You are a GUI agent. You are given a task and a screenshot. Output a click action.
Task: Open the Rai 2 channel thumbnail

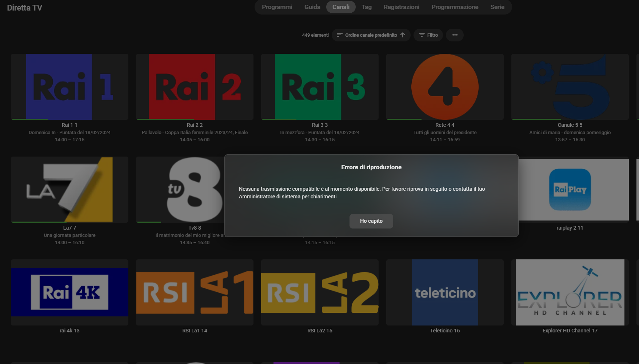[x=195, y=87]
